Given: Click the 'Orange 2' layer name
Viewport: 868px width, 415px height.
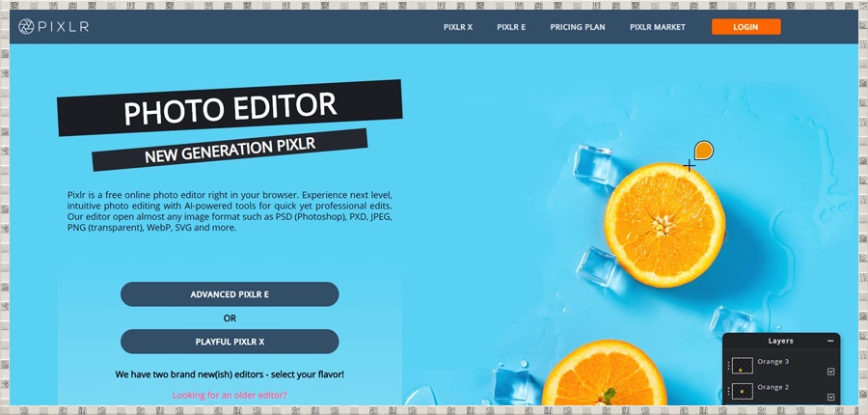Looking at the screenshot, I should coord(773,387).
